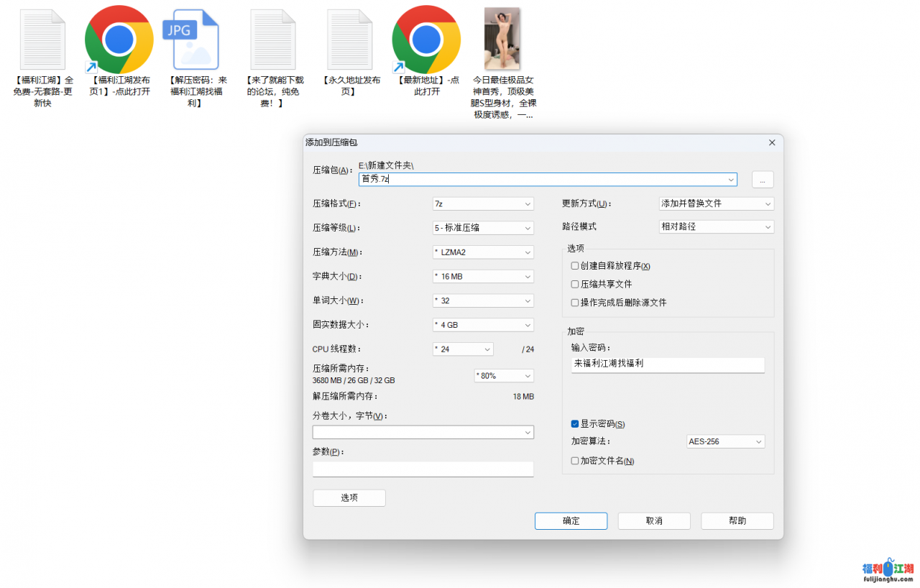Click the 帮助 button

737,520
